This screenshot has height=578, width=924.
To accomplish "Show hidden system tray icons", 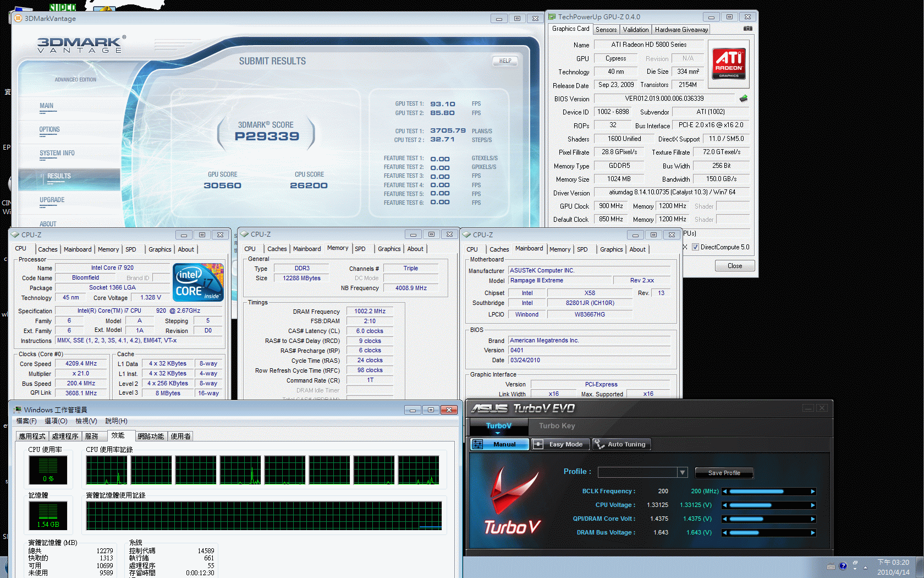I will point(865,568).
